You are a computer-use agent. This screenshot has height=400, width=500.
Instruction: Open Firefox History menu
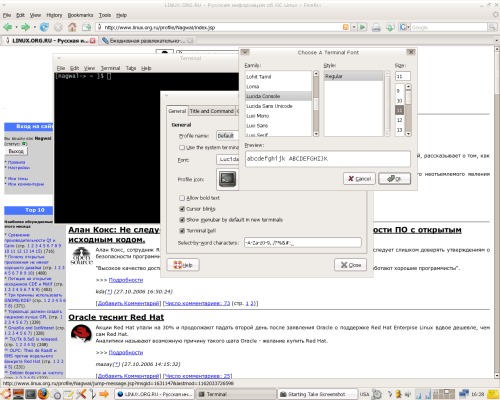pyautogui.click(x=54, y=15)
